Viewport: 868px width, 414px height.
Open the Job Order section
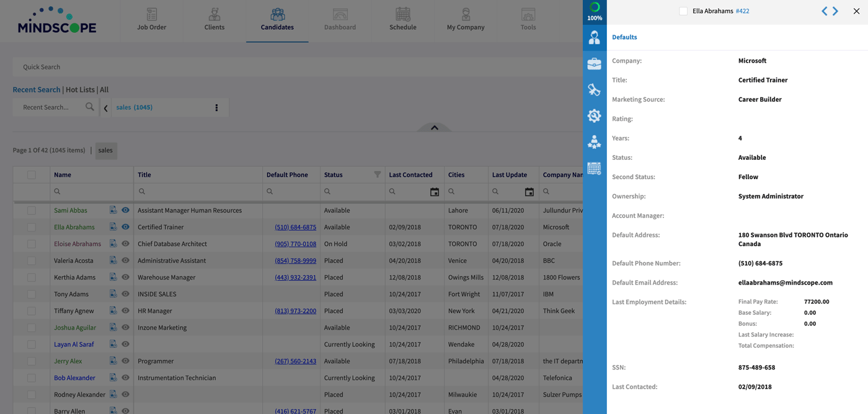(151, 19)
